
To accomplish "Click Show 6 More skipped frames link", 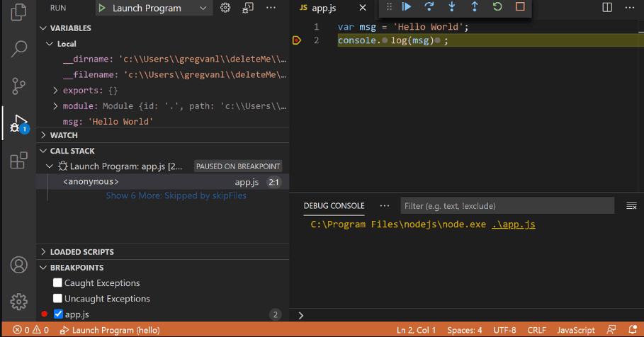I will pyautogui.click(x=176, y=195).
